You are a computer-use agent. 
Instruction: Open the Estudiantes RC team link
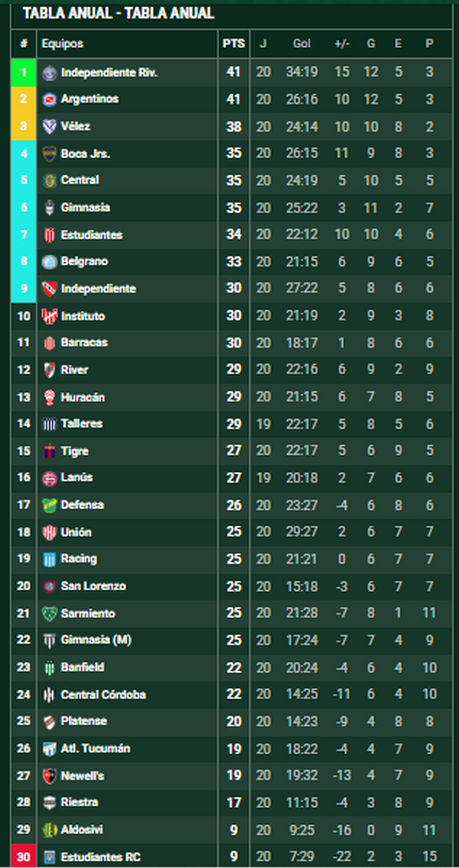click(x=100, y=857)
